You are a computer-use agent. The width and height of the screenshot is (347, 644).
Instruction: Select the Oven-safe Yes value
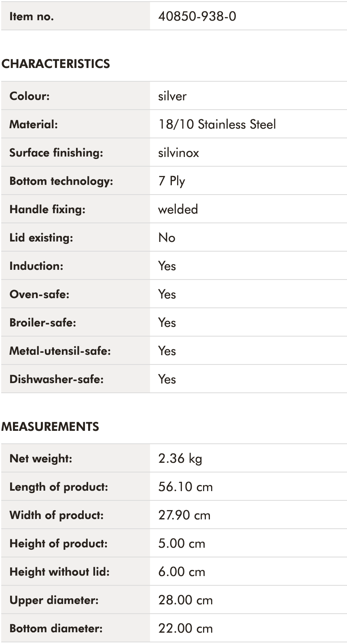click(167, 294)
